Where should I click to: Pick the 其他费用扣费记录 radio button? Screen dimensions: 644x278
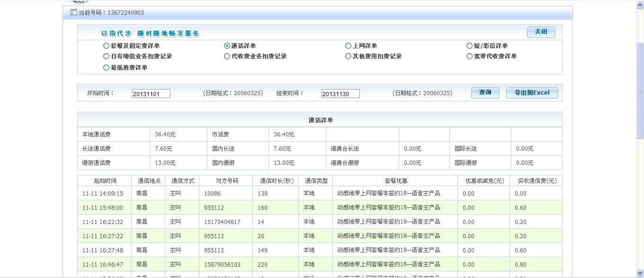pyautogui.click(x=349, y=56)
